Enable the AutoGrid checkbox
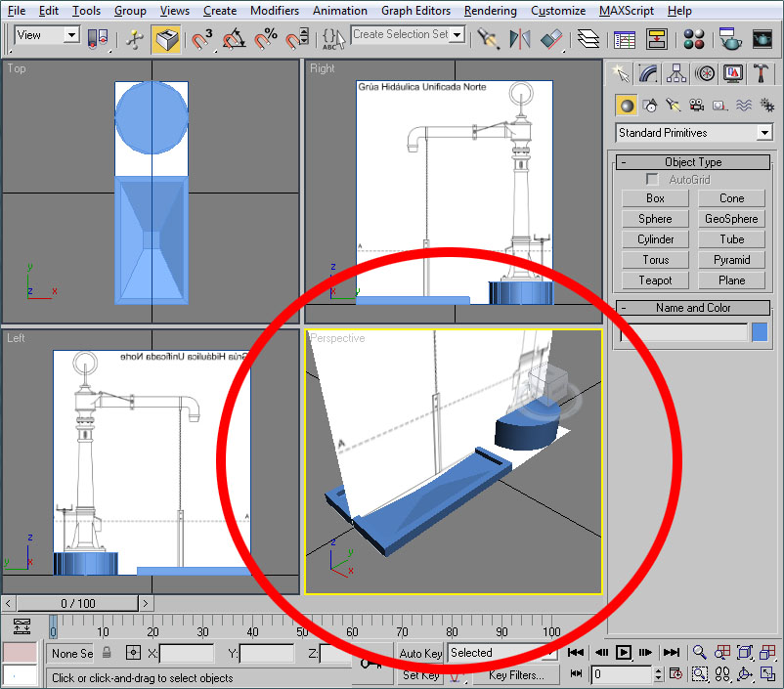Viewport: 784px width, 689px height. click(653, 180)
